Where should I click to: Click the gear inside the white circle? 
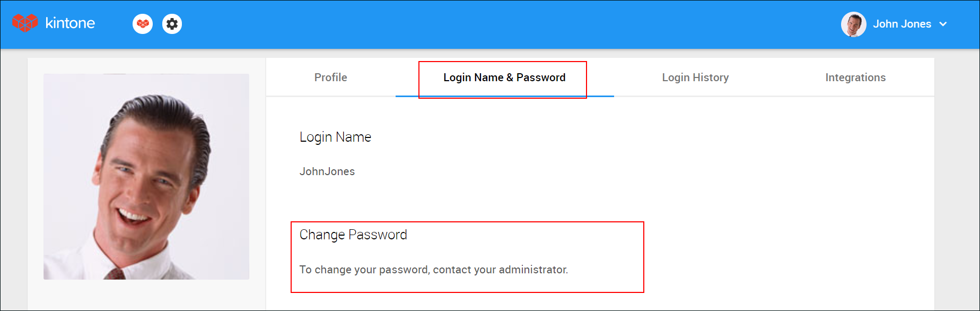click(172, 23)
